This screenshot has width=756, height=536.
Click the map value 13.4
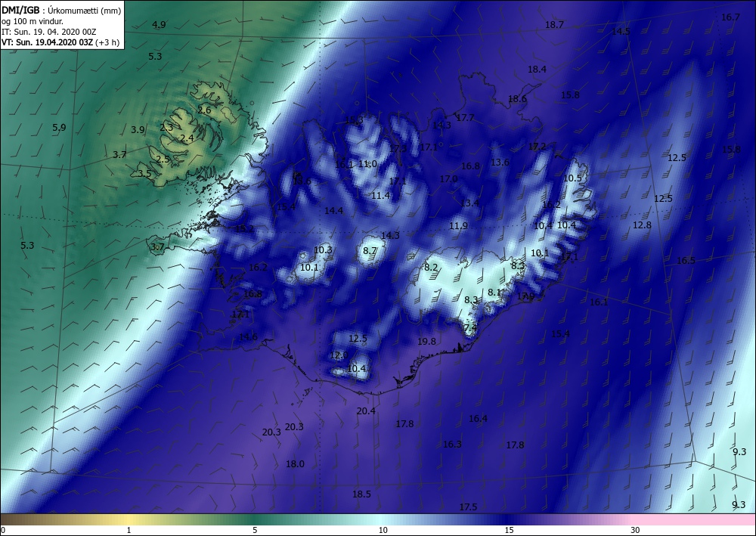click(469, 203)
